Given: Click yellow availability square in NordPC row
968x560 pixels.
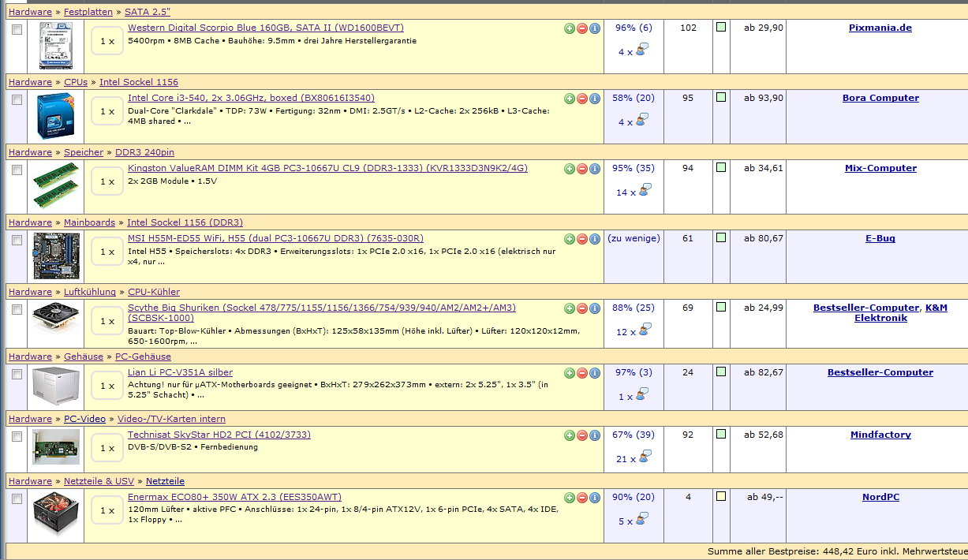Looking at the screenshot, I should point(721,497).
